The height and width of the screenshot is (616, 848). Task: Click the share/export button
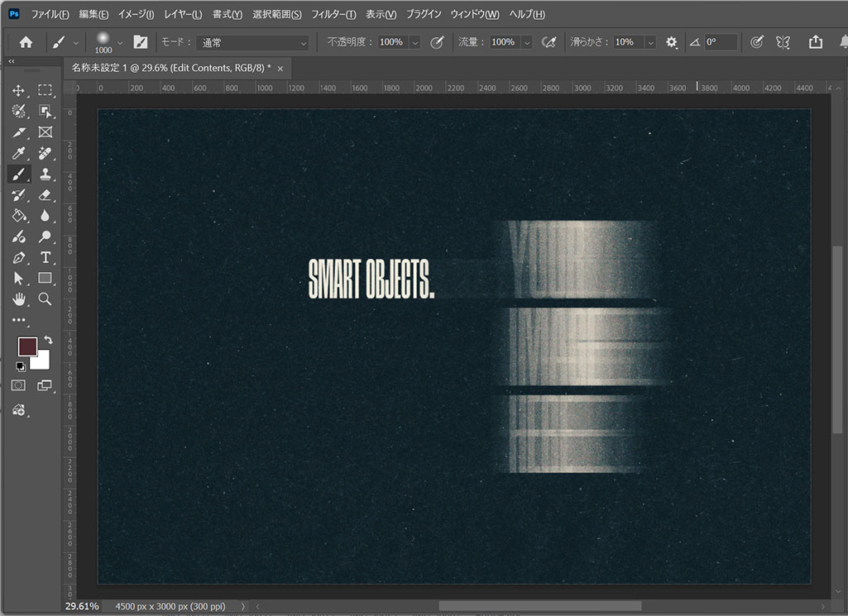pos(816,42)
